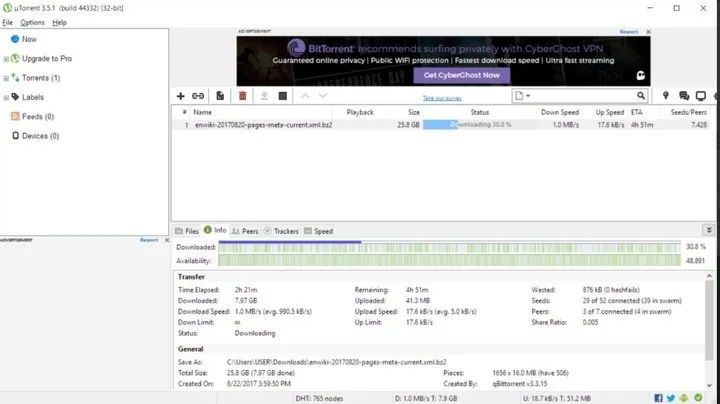Image resolution: width=720 pixels, height=404 pixels.
Task: Sort by the Name column header
Action: coord(202,112)
